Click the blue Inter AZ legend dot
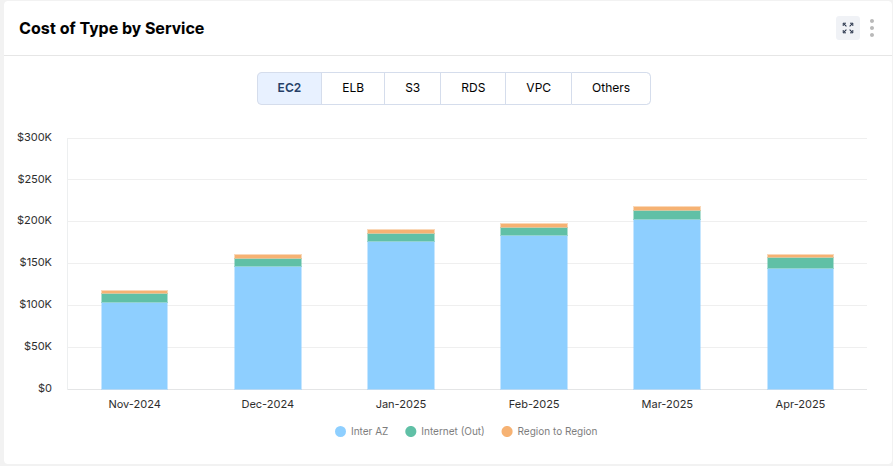This screenshot has height=466, width=893. [x=340, y=432]
